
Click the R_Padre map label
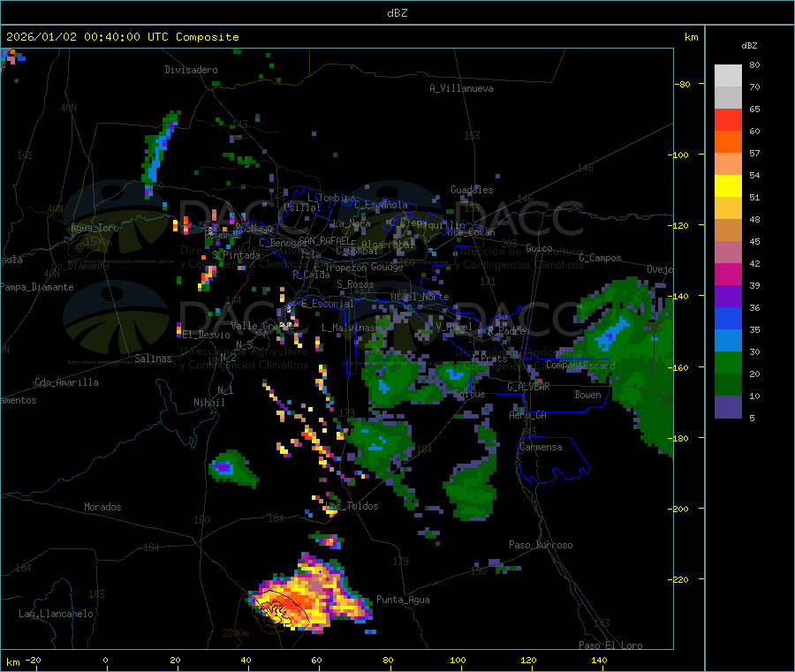[x=506, y=331]
